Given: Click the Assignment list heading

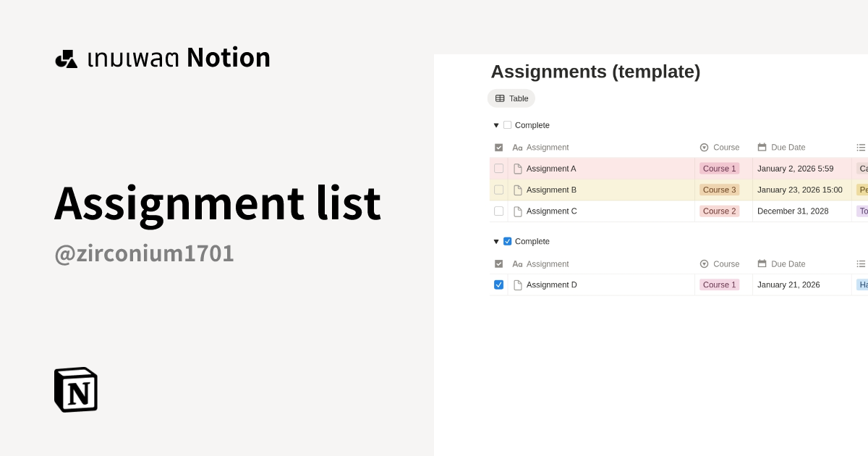Looking at the screenshot, I should [217, 203].
